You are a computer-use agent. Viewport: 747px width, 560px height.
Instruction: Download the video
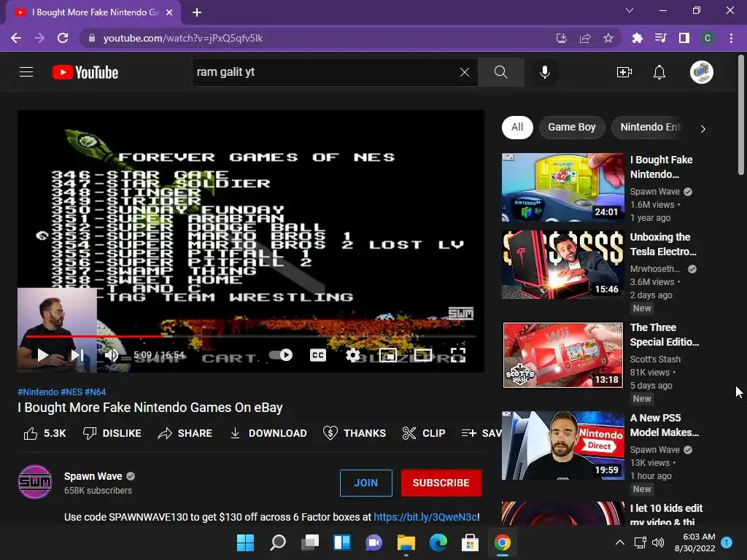coord(268,433)
